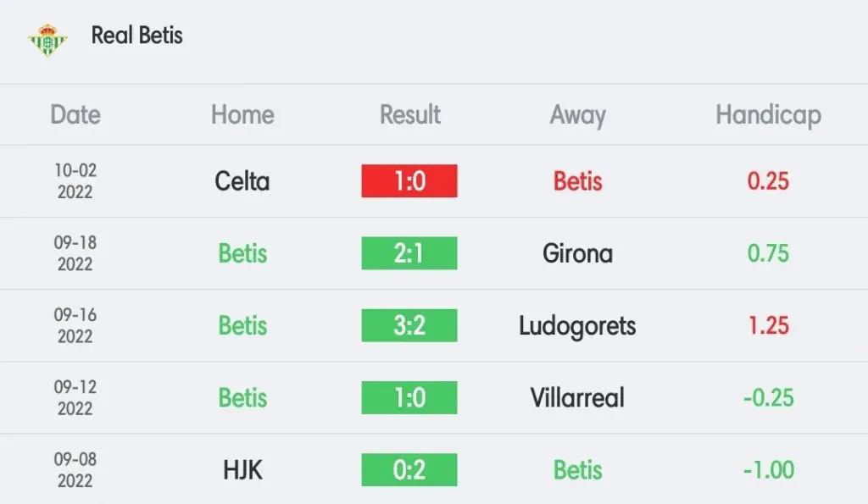Open the red 1:0 Celta result badge
This screenshot has width=868, height=504.
[409, 181]
